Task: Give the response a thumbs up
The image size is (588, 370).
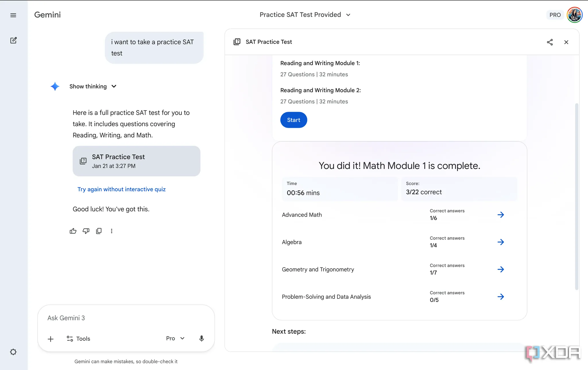Action: [73, 231]
